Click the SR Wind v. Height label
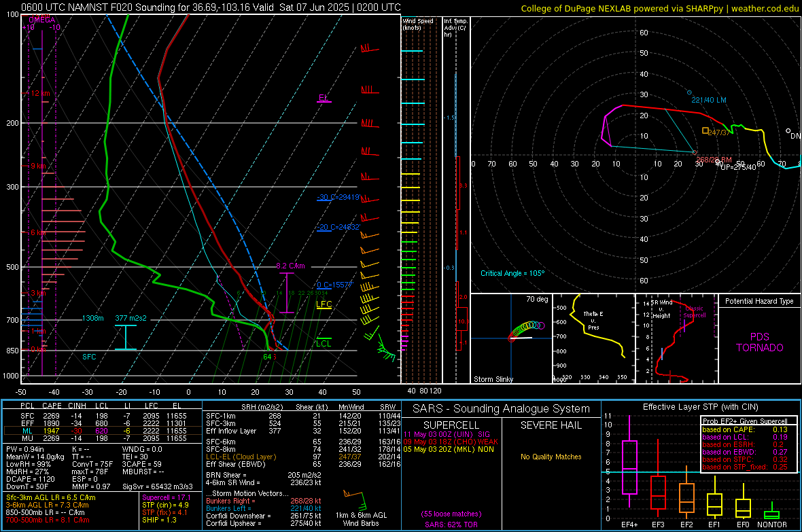Image resolution: width=802 pixels, height=532 pixels. [x=661, y=309]
